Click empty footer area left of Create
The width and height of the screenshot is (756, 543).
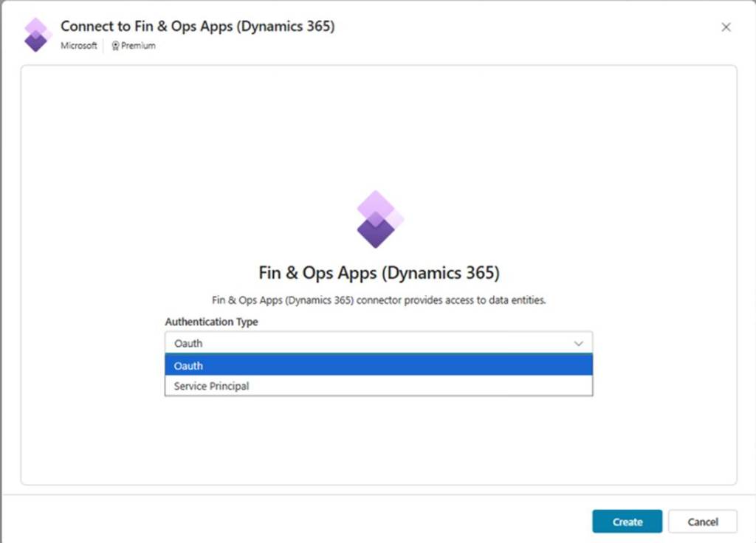point(295,521)
